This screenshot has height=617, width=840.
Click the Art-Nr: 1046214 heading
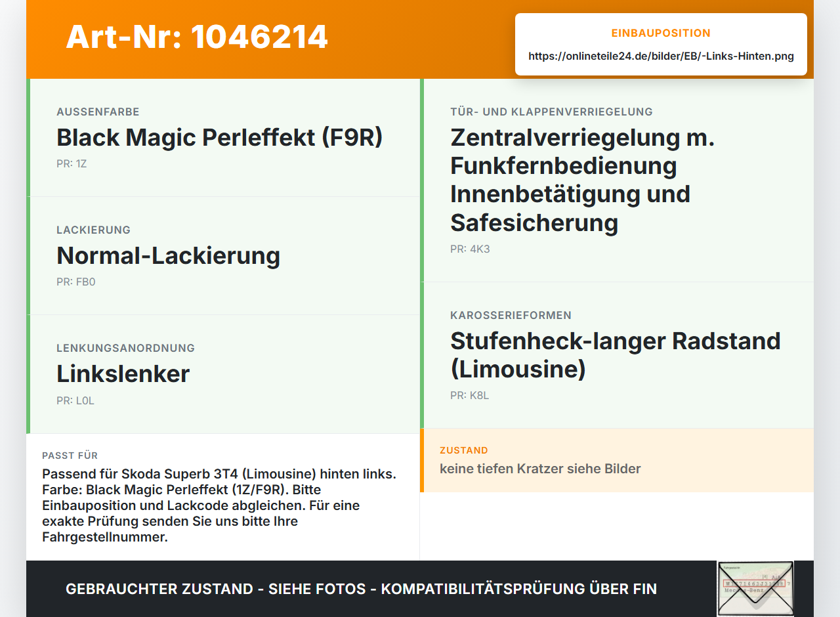tap(197, 37)
